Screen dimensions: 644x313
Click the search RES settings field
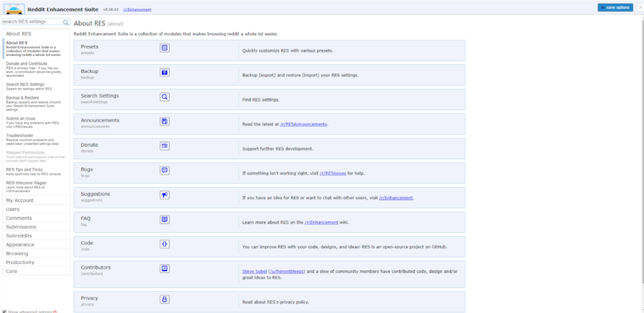tap(31, 22)
